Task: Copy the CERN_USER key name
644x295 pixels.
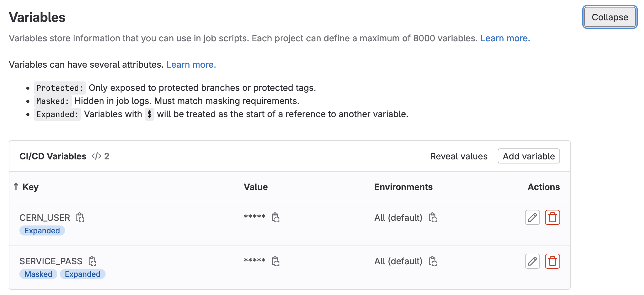Action: pyautogui.click(x=80, y=217)
